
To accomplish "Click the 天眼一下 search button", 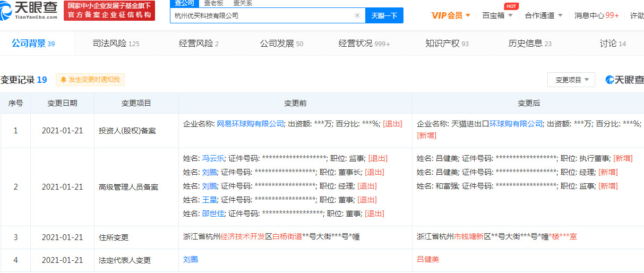I will [384, 15].
